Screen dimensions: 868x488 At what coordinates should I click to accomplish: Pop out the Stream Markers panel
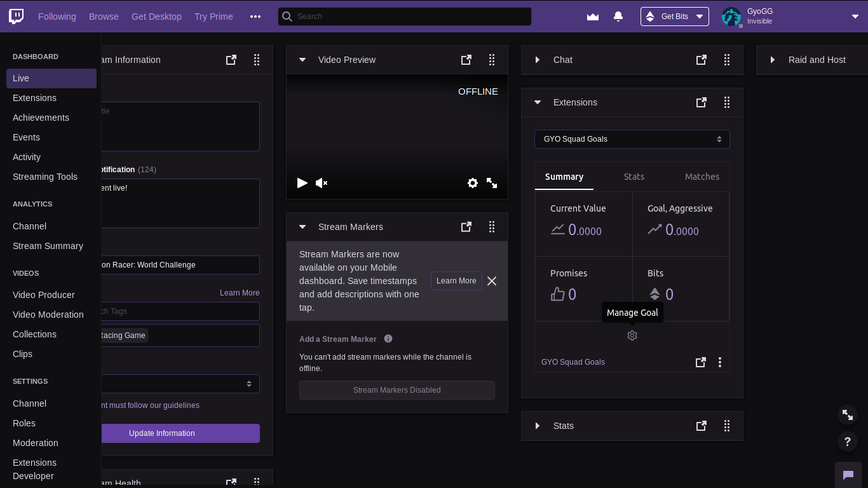[x=466, y=227]
